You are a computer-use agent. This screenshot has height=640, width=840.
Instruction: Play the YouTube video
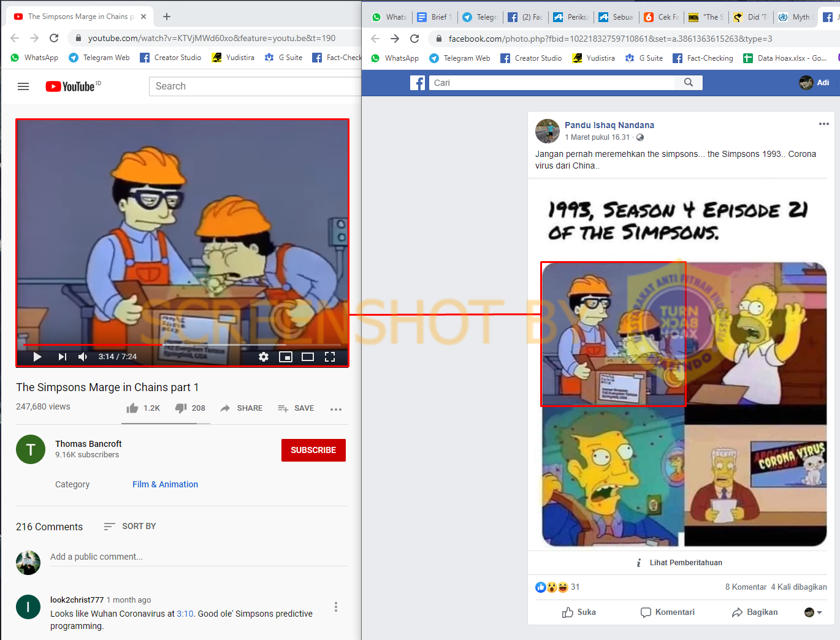click(x=37, y=357)
